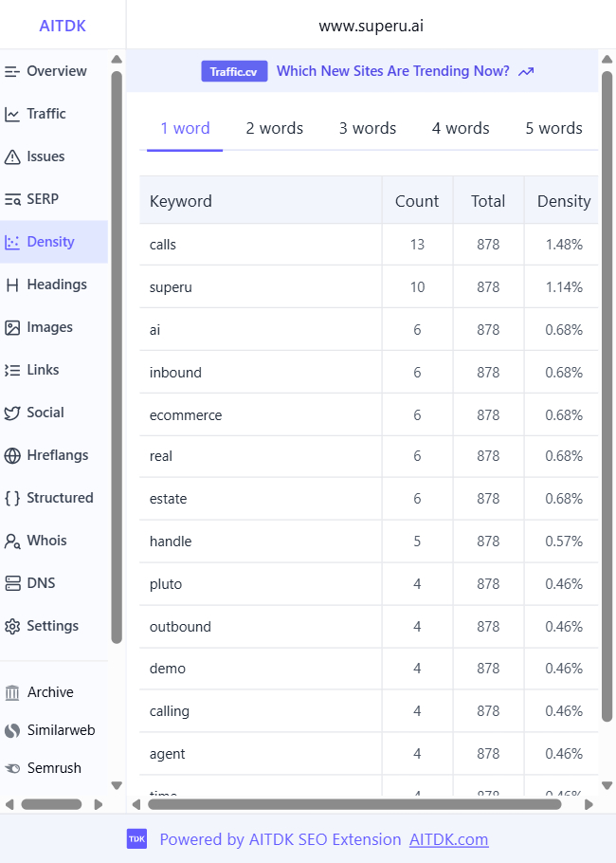Open the DNS server icon

tap(12, 583)
